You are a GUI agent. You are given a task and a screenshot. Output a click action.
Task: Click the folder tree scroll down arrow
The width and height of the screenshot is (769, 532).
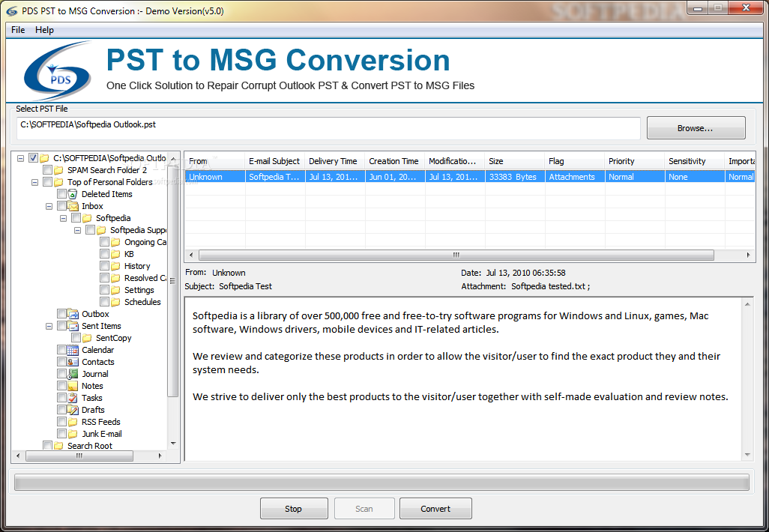(x=173, y=444)
